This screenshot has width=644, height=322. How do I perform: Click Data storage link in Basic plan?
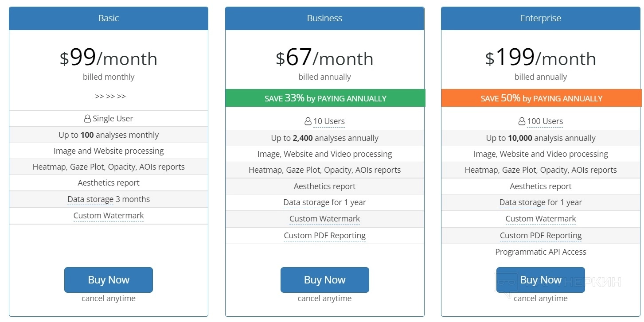(x=90, y=199)
